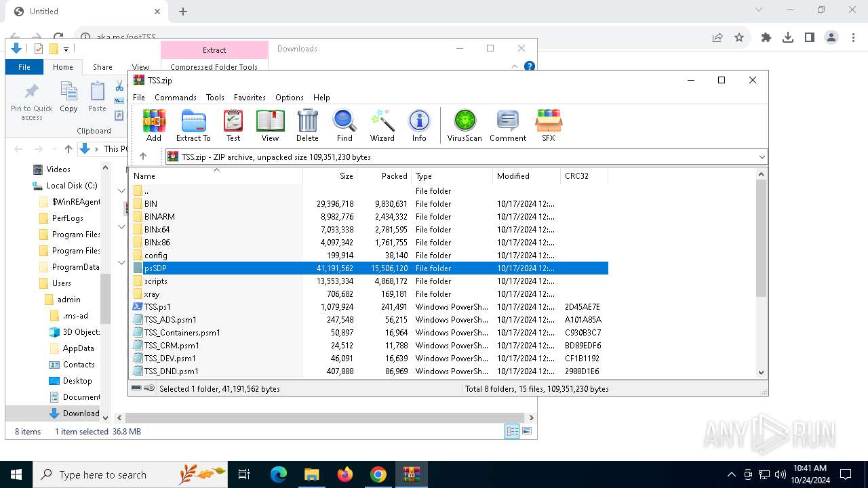The image size is (868, 488).
Task: Open the View toolbar button
Action: 270,126
